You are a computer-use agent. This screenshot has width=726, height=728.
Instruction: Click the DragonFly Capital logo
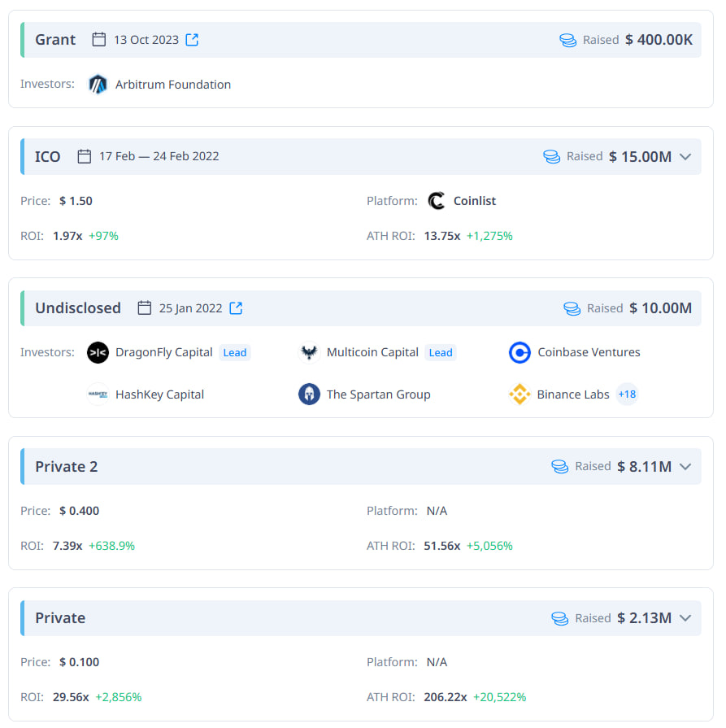98,352
